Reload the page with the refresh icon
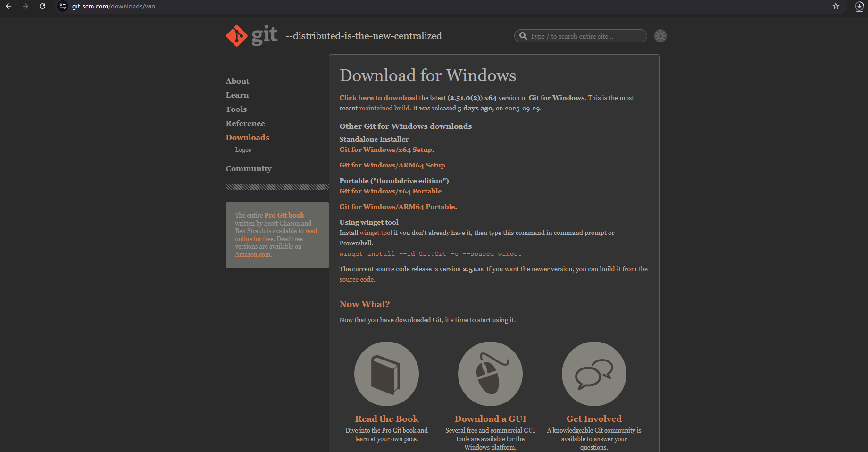The image size is (868, 452). [42, 6]
